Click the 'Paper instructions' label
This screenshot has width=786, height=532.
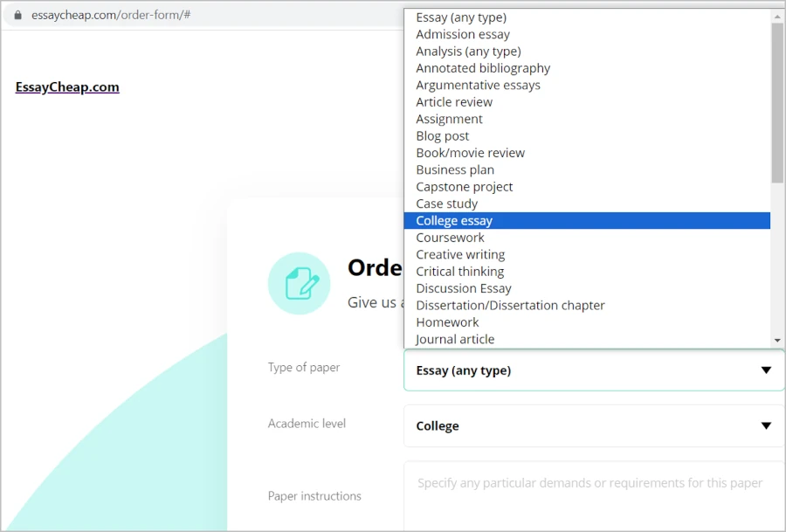pos(314,496)
